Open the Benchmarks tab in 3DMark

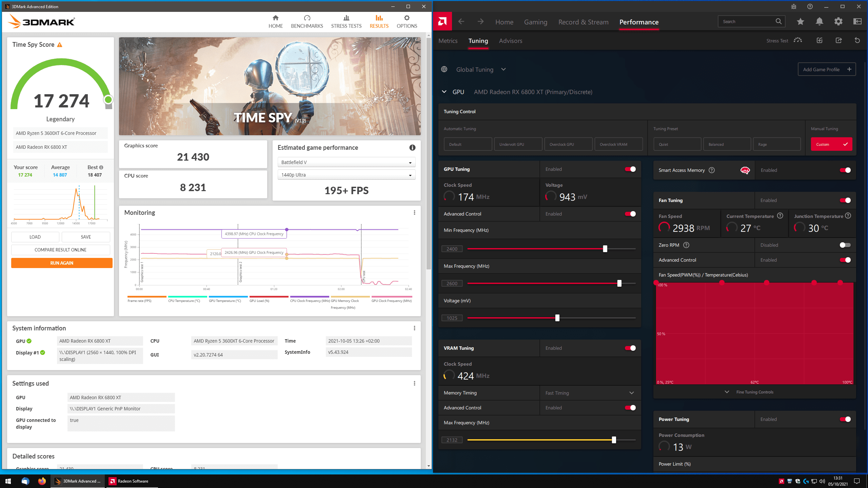[x=307, y=22]
